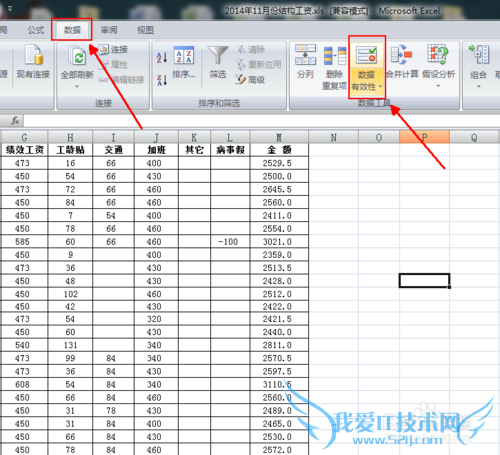
Task: Select the highlighted column P header
Action: [x=424, y=137]
